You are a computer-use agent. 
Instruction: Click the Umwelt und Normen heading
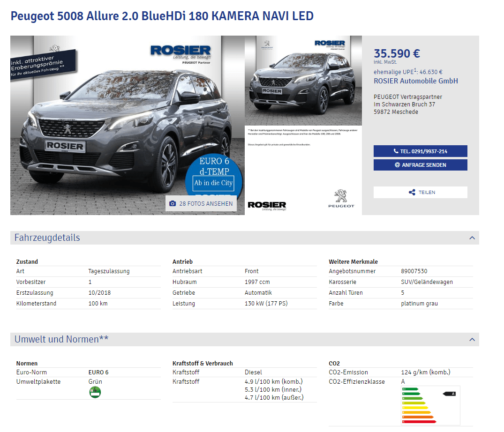click(61, 339)
